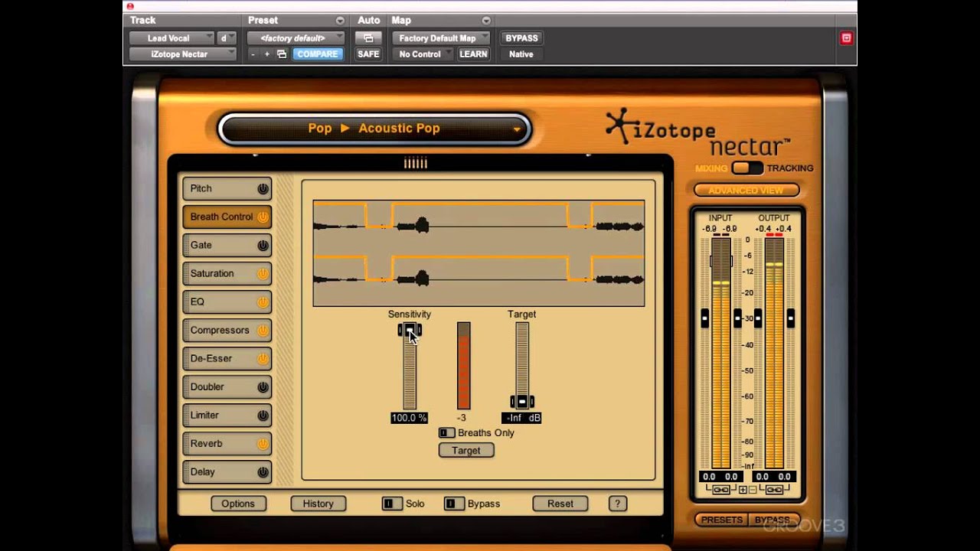Click the output channel link icon

(x=774, y=489)
